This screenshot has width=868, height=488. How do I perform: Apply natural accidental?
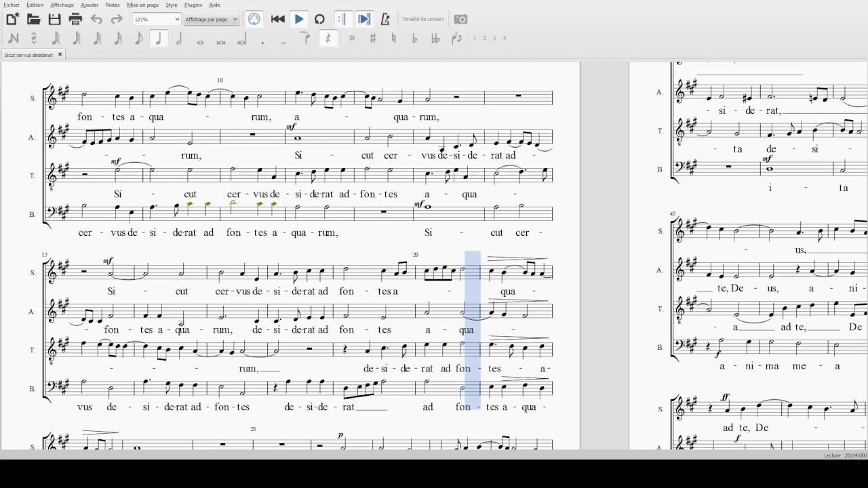click(x=393, y=39)
